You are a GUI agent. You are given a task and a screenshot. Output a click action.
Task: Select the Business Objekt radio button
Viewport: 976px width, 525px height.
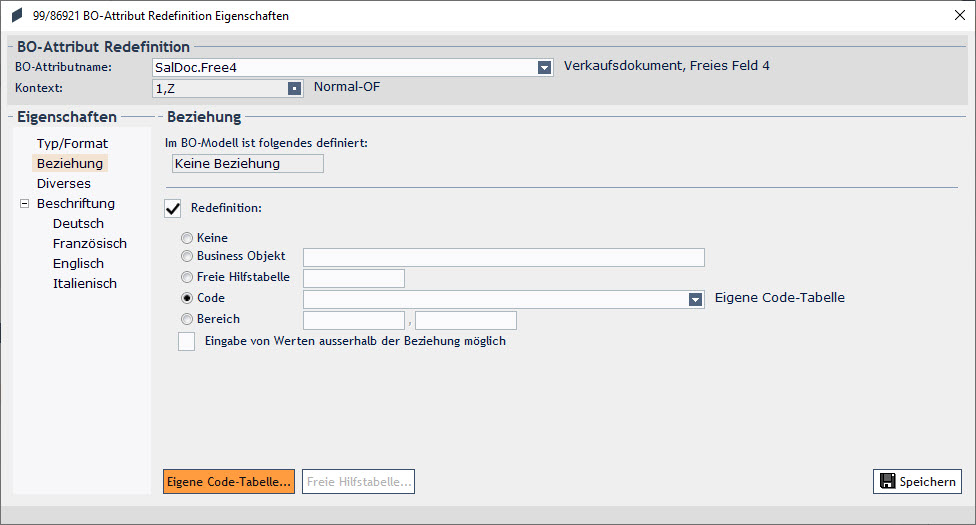click(x=187, y=256)
